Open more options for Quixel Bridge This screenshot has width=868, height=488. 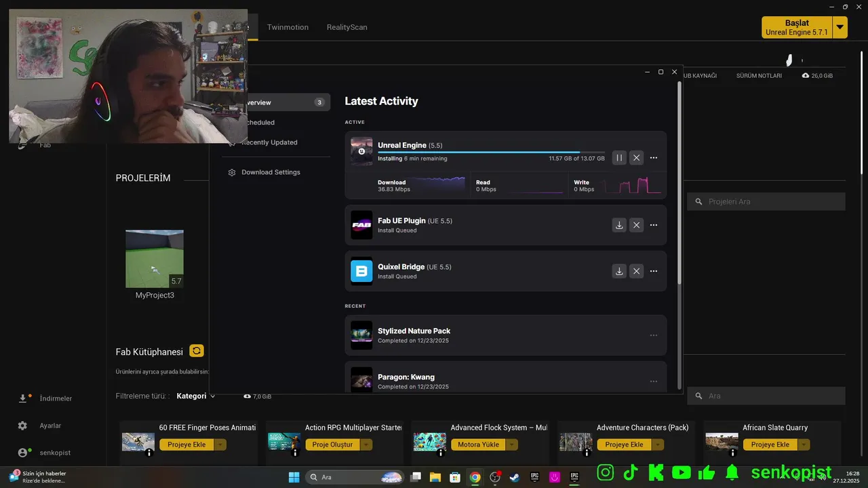click(654, 271)
